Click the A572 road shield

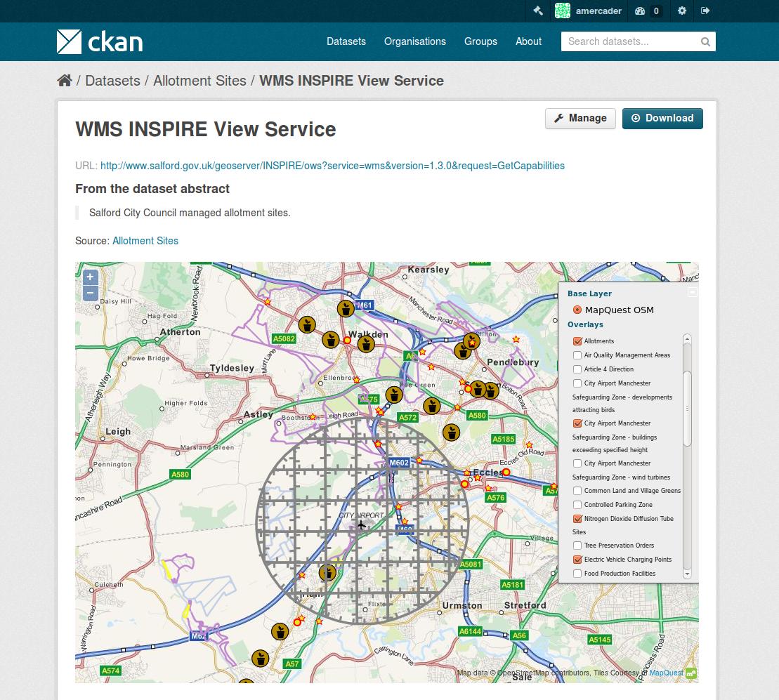click(x=408, y=418)
